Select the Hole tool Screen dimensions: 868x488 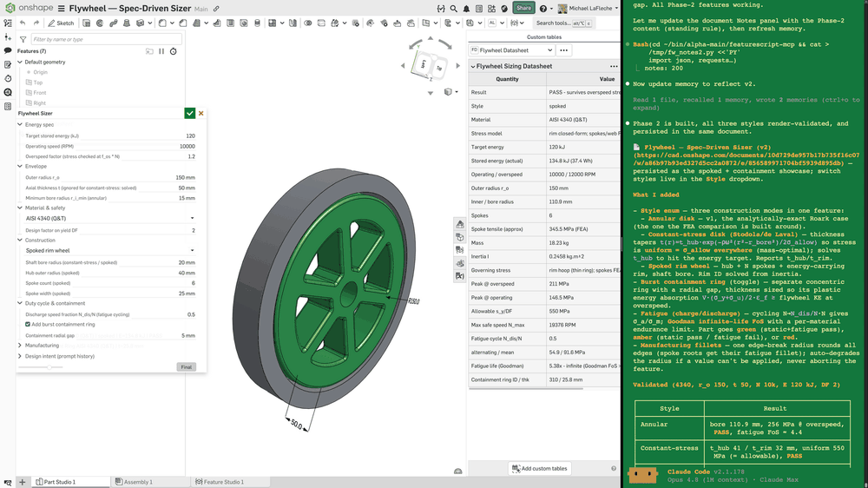[244, 23]
